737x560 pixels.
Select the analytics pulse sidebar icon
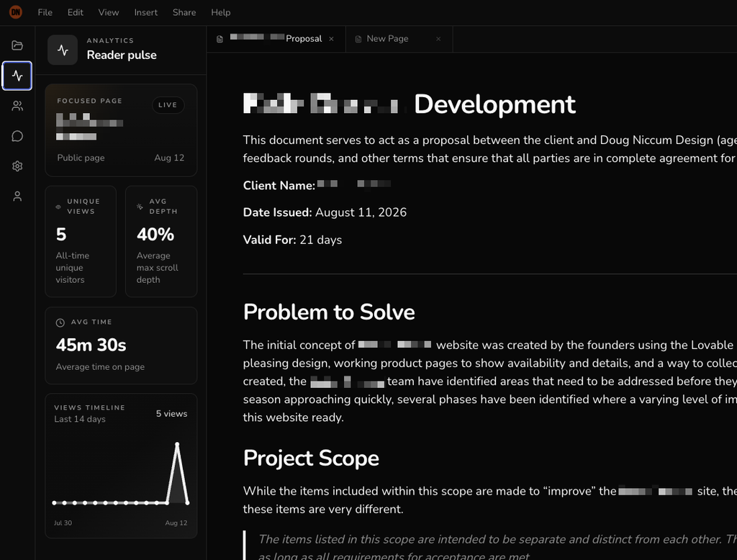click(17, 76)
